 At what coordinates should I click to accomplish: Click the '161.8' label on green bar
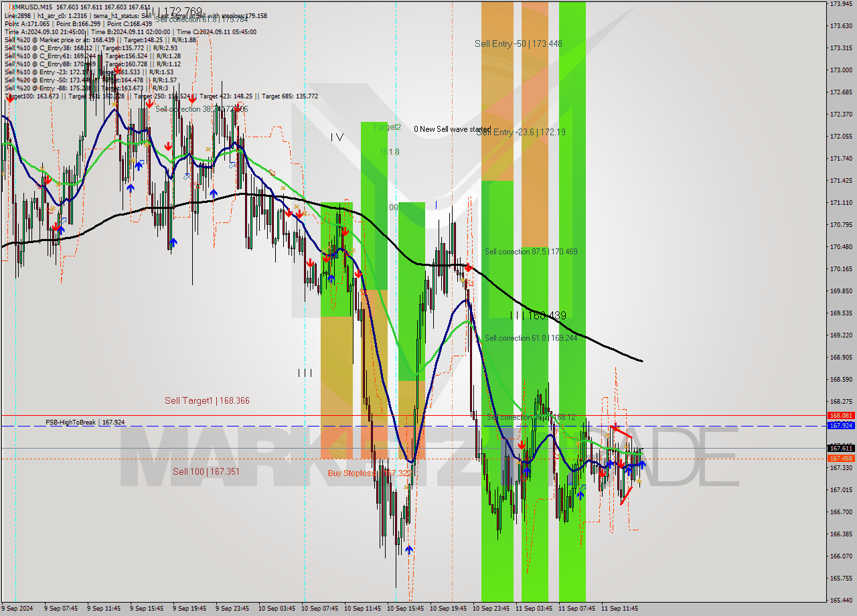(x=389, y=152)
